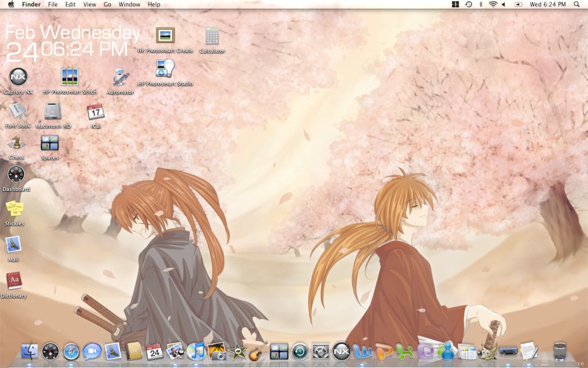Open Spotlight search
This screenshot has height=368, width=588.
(x=577, y=5)
